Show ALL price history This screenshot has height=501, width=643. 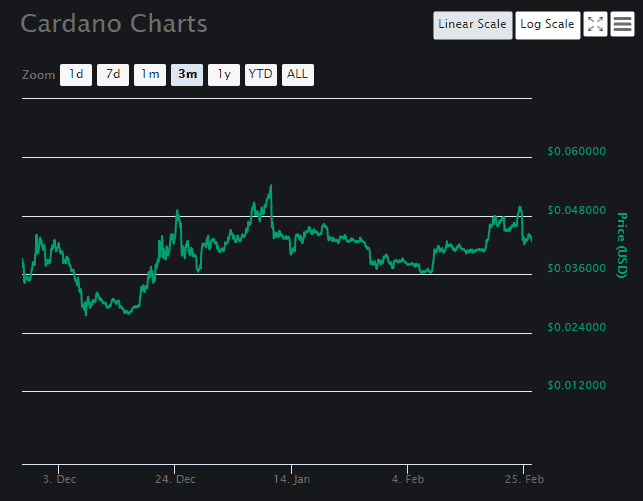point(298,75)
